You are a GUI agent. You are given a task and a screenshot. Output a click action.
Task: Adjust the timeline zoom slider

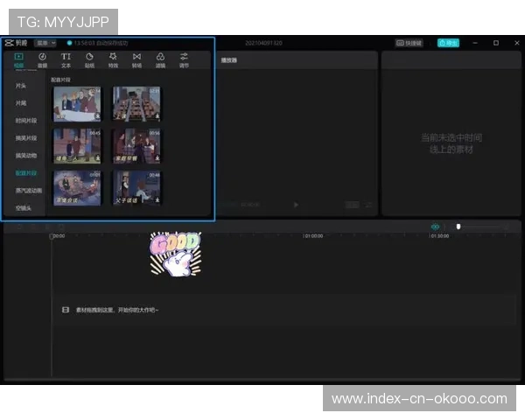(x=458, y=227)
